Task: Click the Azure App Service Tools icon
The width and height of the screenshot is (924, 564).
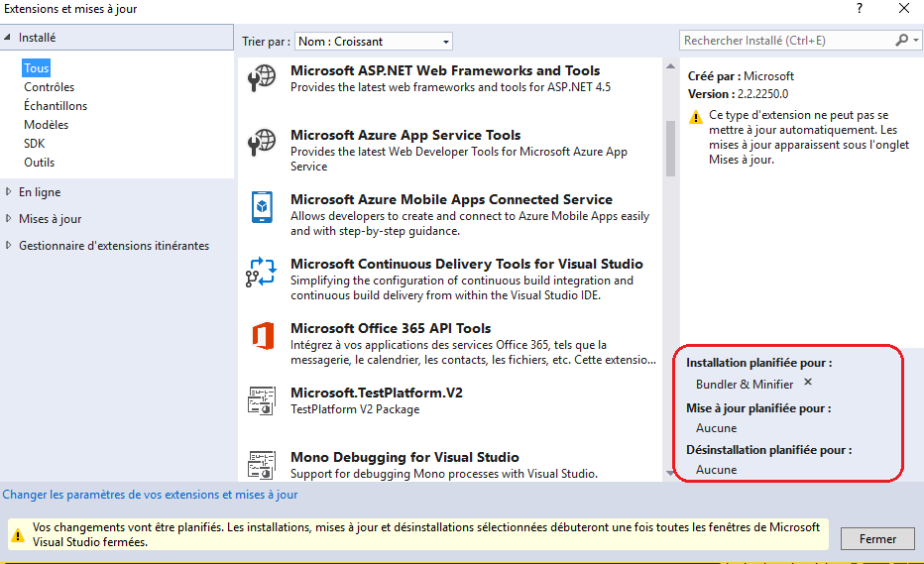Action: click(262, 143)
